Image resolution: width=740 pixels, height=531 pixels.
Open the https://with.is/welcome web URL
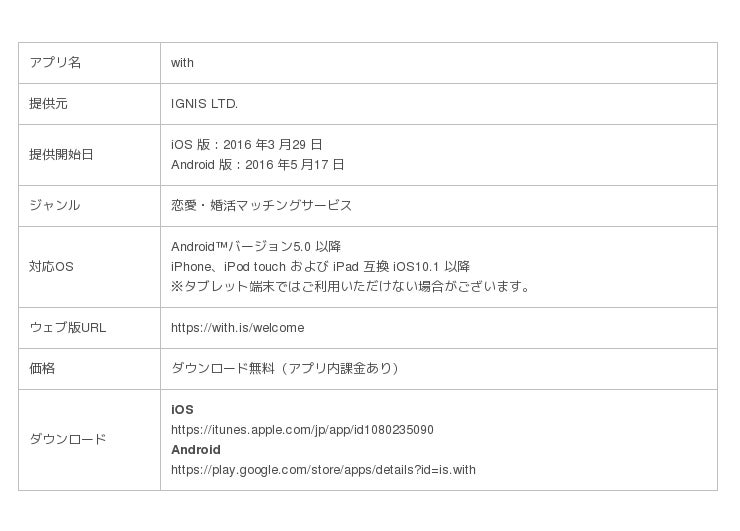(237, 328)
